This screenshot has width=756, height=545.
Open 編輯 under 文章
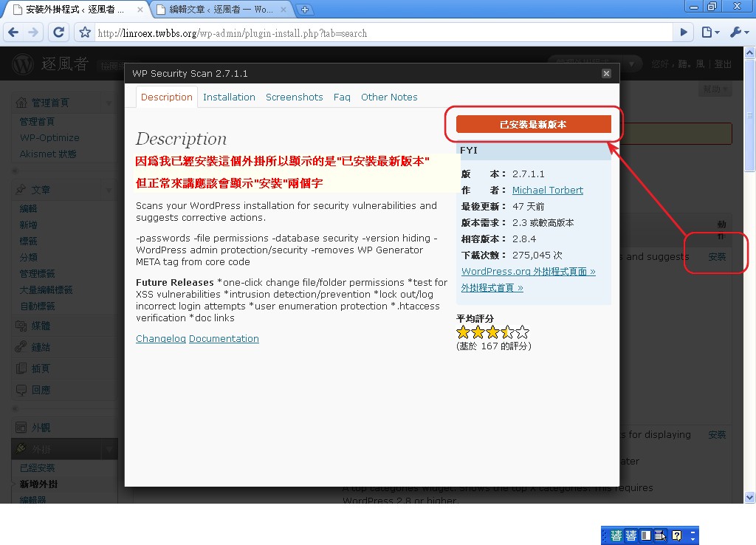pyautogui.click(x=28, y=208)
